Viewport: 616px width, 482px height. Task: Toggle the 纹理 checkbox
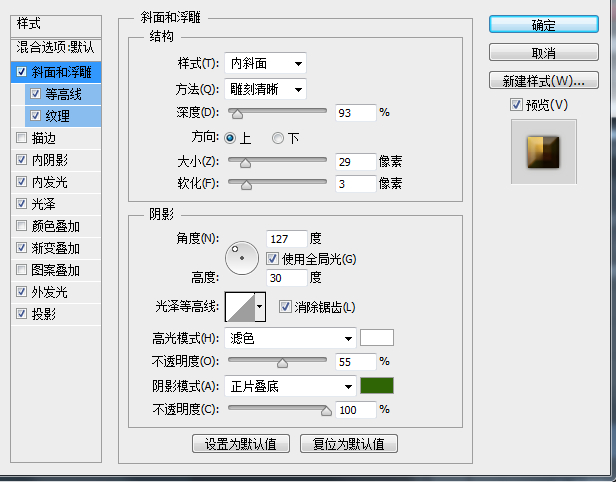click(35, 115)
